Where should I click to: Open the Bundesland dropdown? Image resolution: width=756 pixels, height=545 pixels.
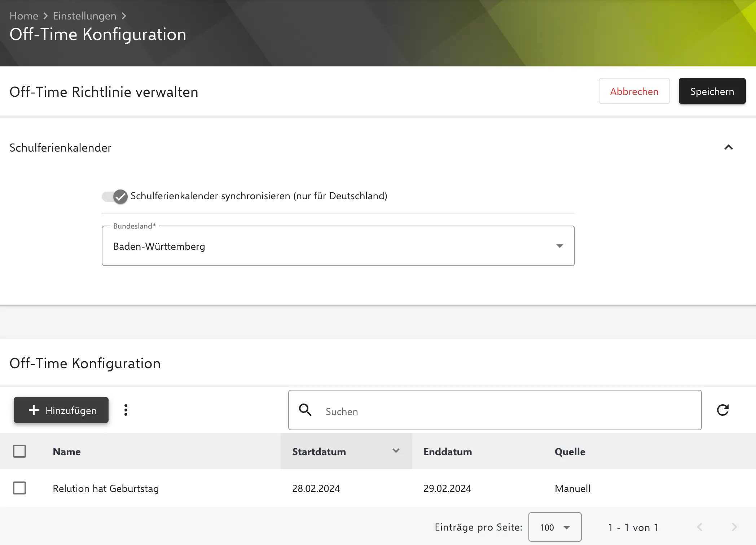coord(338,246)
